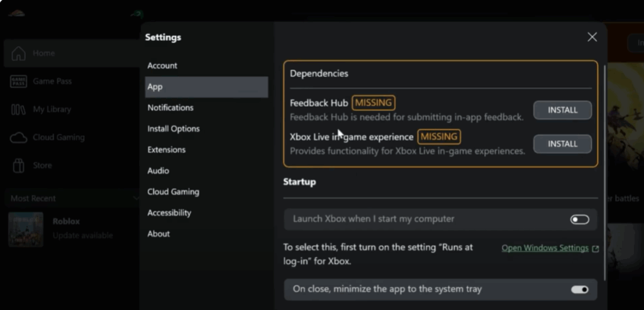Open the About settings section
644x310 pixels.
(x=206, y=234)
